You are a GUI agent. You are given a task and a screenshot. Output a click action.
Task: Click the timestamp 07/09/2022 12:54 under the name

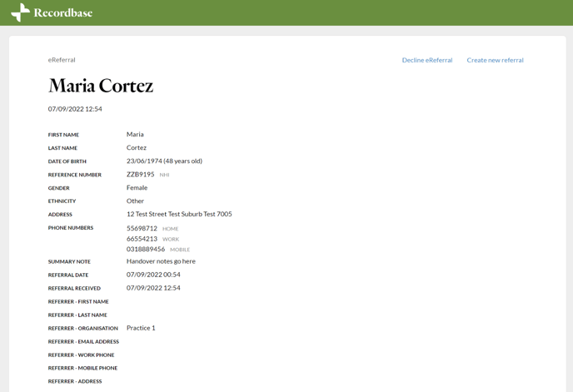pos(75,109)
